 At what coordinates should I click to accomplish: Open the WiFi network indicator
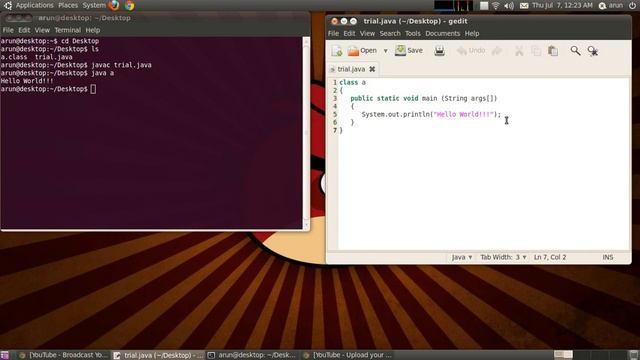coord(496,5)
